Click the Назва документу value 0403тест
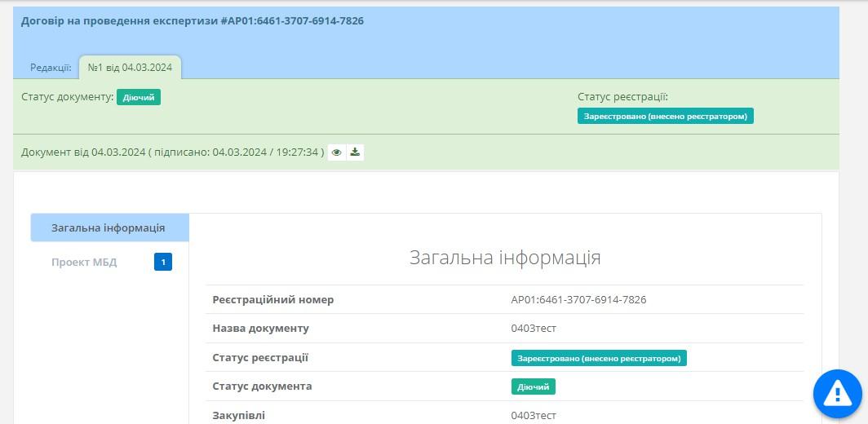Viewport: 868px width, 424px height. tap(534, 329)
